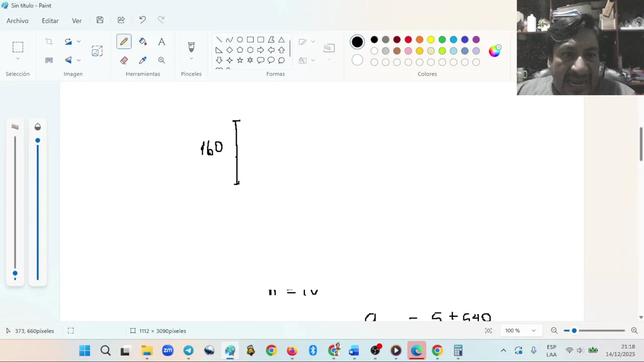Viewport: 644px width, 362px height.
Task: Click the Redo arrow
Action: (161, 20)
